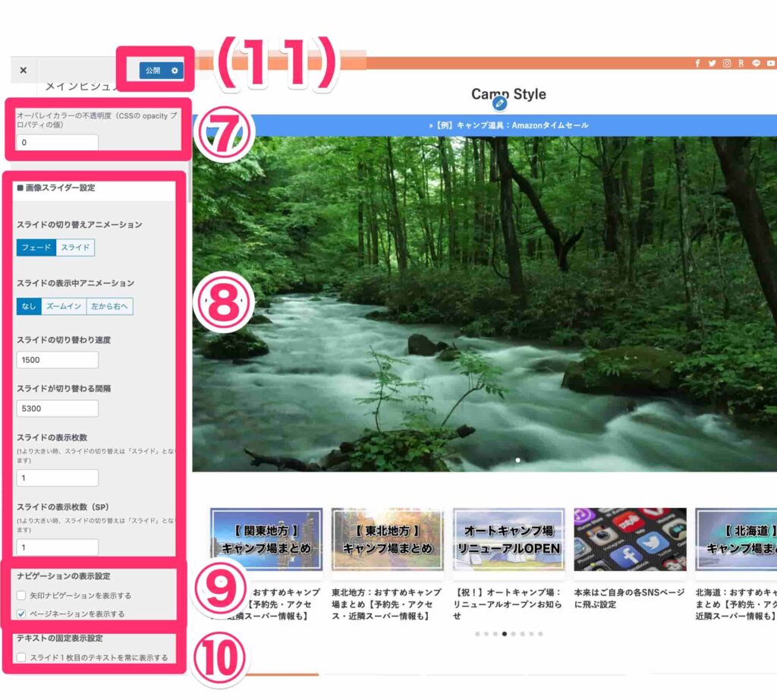Click the スライドの切り替わり速度 field showing 1500

(x=58, y=360)
